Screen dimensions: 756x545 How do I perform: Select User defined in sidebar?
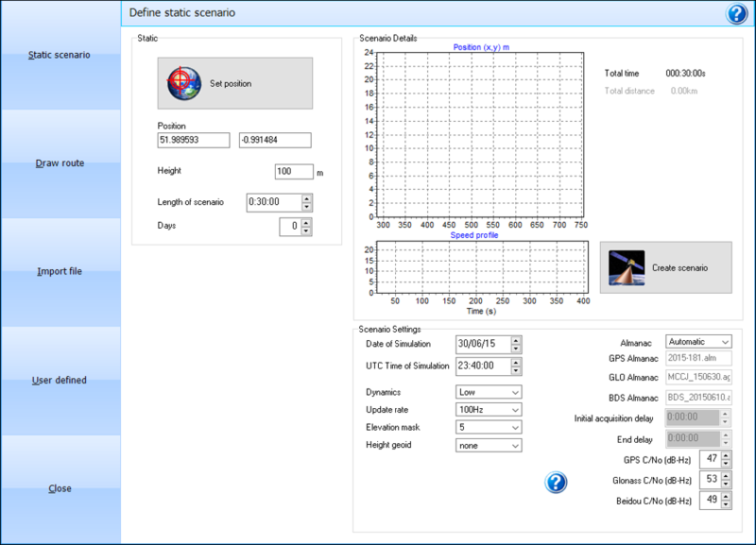[x=60, y=381]
